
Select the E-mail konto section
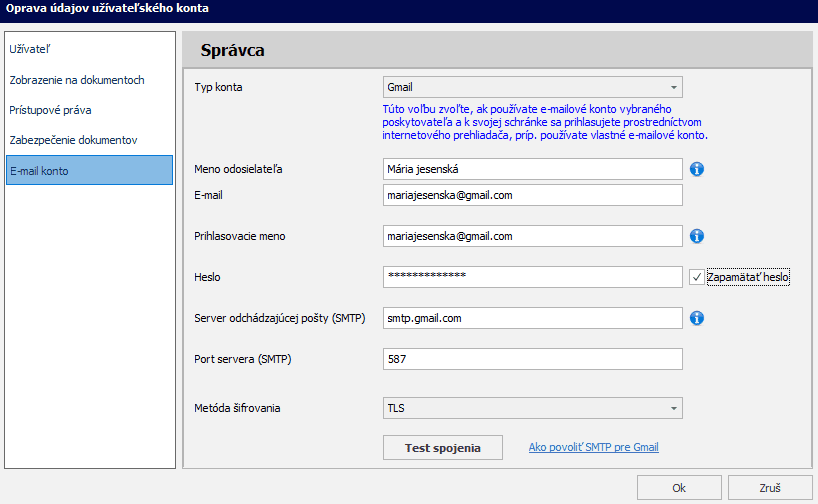[39, 171]
